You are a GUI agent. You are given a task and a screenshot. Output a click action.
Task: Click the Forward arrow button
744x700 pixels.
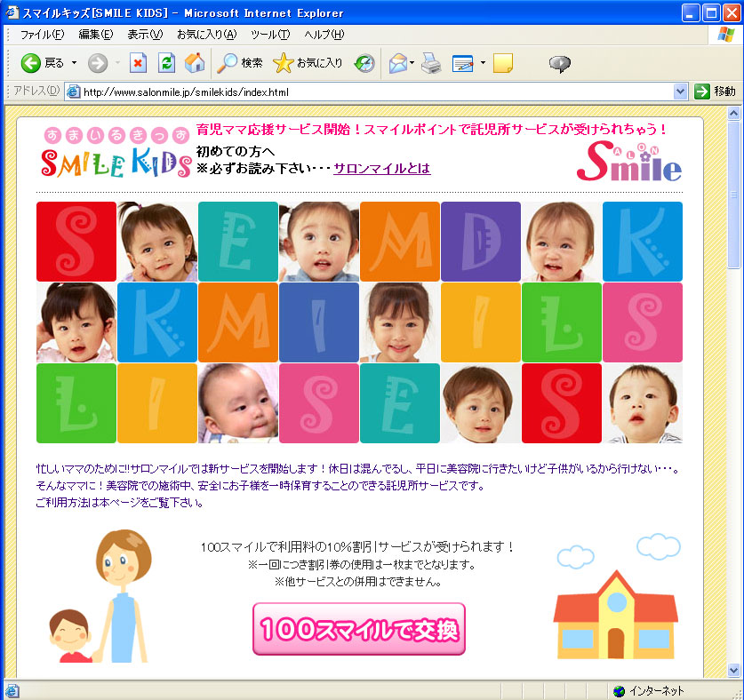(x=98, y=63)
